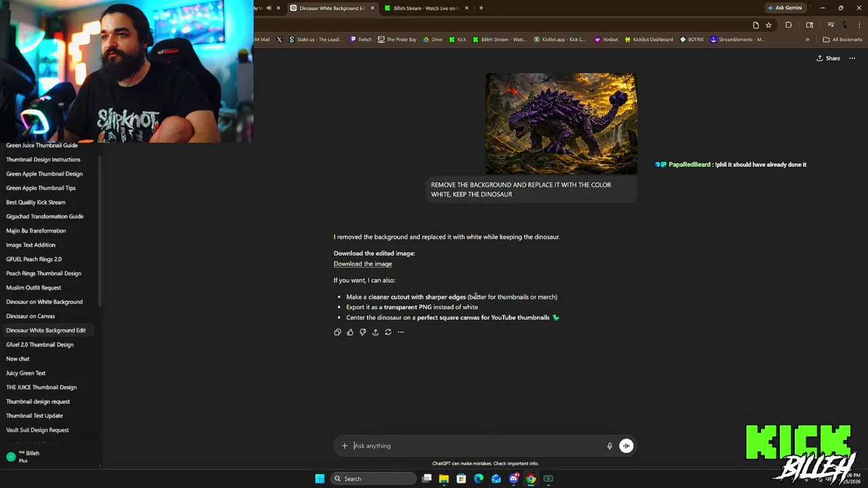Click the thumbs up icon on response
This screenshot has height=488, width=868.
[x=350, y=332]
